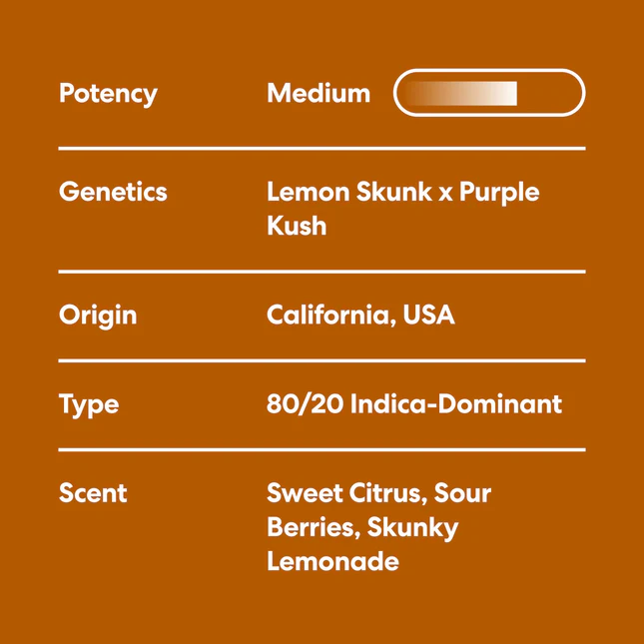Image resolution: width=644 pixels, height=644 pixels.
Task: Select the Medium potency value text
Action: click(x=319, y=94)
